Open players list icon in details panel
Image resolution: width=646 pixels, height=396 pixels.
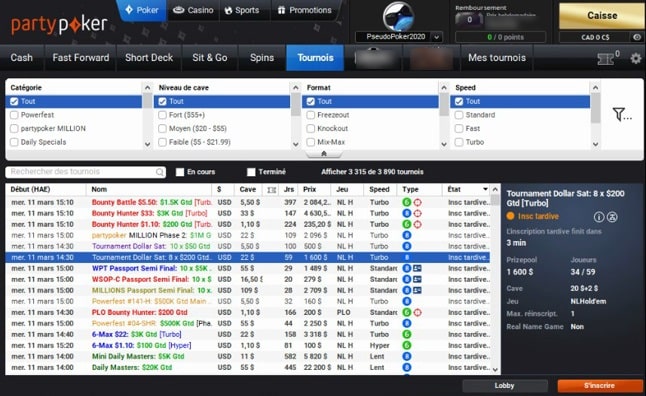pyautogui.click(x=612, y=217)
